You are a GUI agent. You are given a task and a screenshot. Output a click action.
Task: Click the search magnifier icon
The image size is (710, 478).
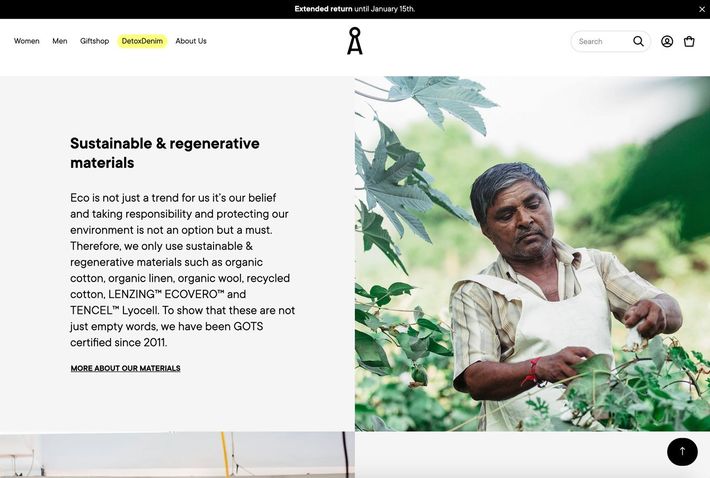[638, 41]
